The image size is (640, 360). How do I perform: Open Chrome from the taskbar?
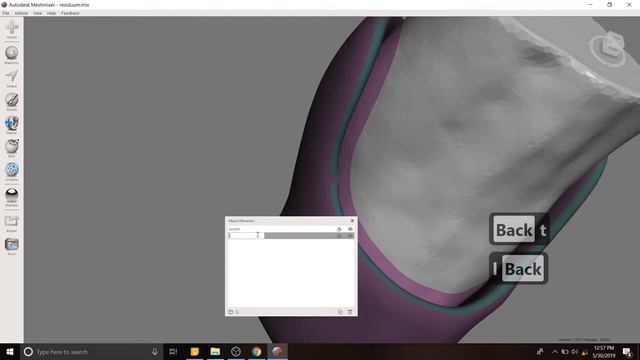(x=256, y=351)
